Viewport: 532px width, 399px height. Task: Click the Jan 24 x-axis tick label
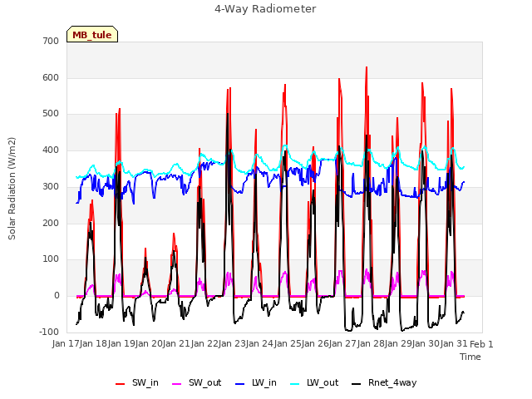tap(261, 344)
